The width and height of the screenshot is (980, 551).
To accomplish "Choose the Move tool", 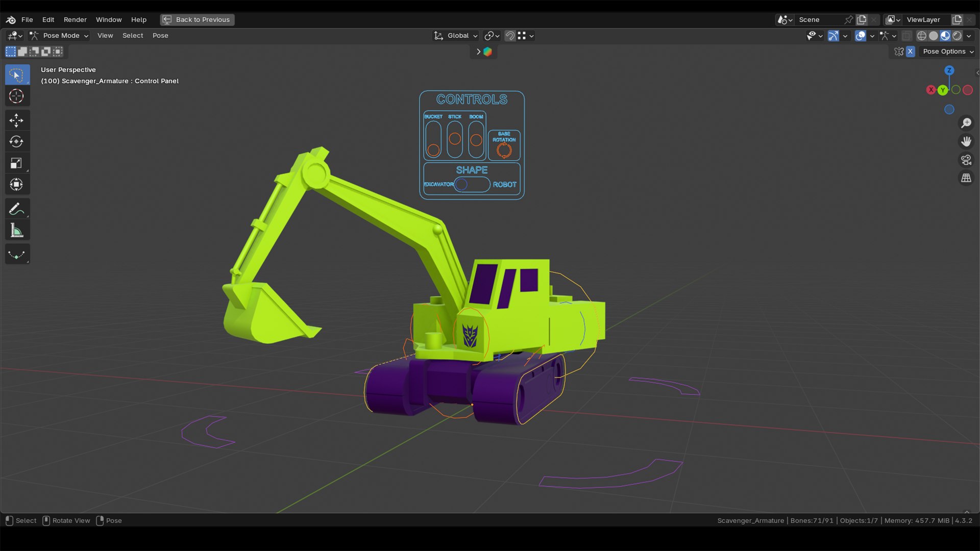I will [17, 120].
